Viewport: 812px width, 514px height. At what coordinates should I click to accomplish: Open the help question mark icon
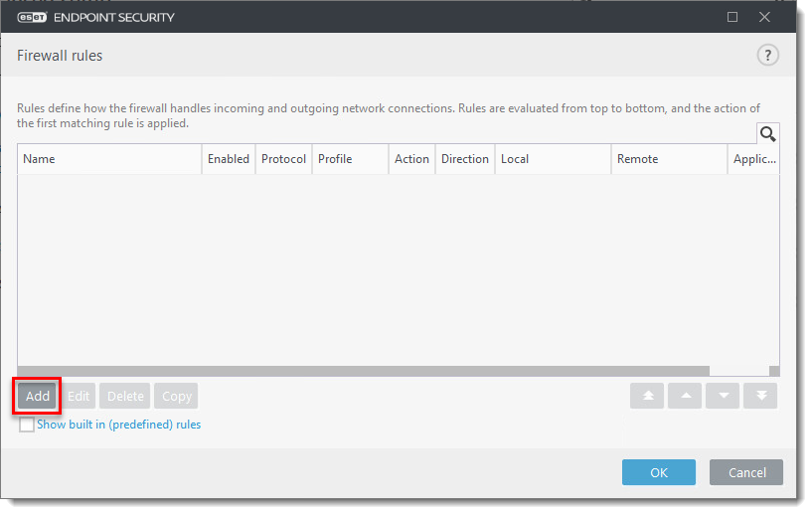[x=767, y=56]
